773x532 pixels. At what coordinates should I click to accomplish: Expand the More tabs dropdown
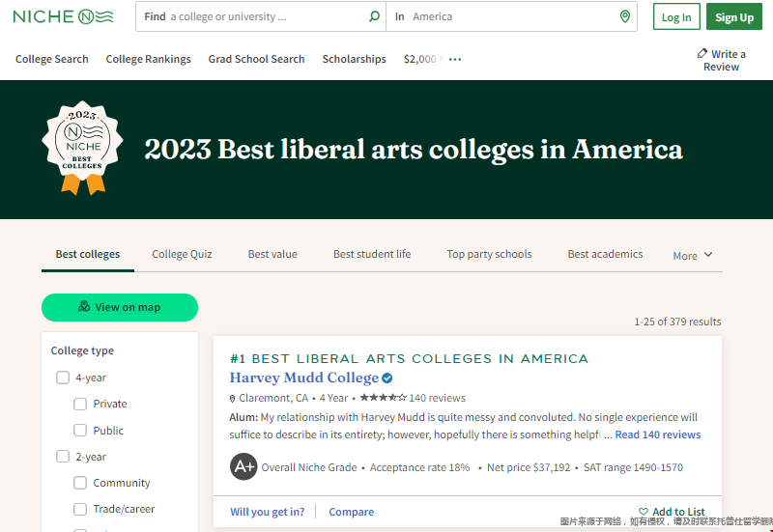[693, 255]
